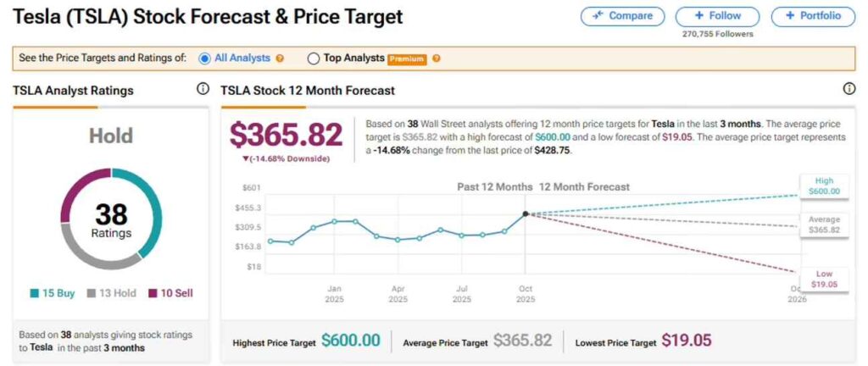868x366 pixels.
Task: Click the help icon after Top Analysts Premium
Action: tap(437, 58)
